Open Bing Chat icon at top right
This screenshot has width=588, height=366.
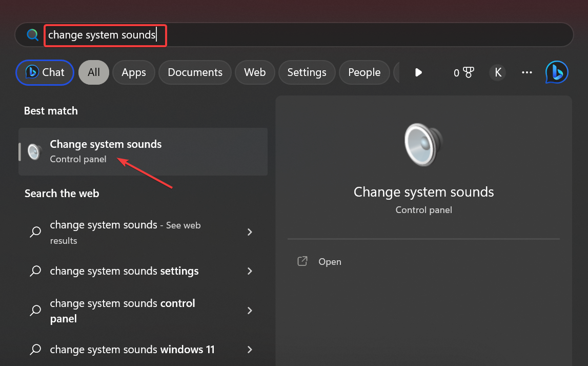coord(557,72)
